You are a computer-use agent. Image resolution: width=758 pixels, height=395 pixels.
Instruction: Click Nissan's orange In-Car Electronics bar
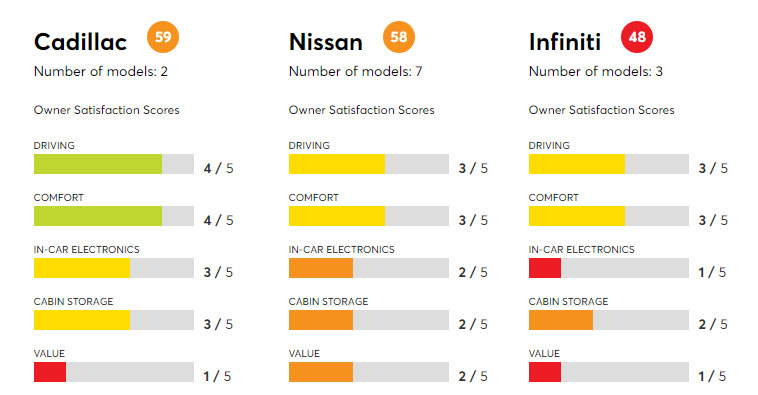point(321,268)
